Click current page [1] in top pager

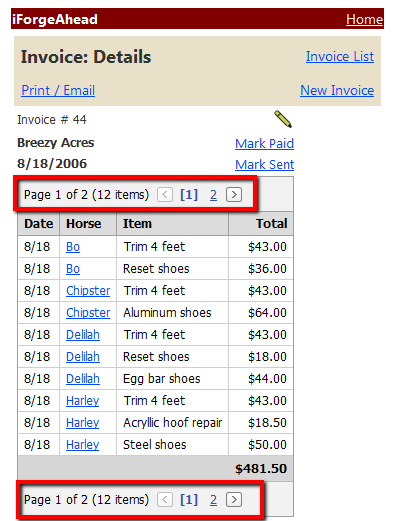tap(189, 194)
